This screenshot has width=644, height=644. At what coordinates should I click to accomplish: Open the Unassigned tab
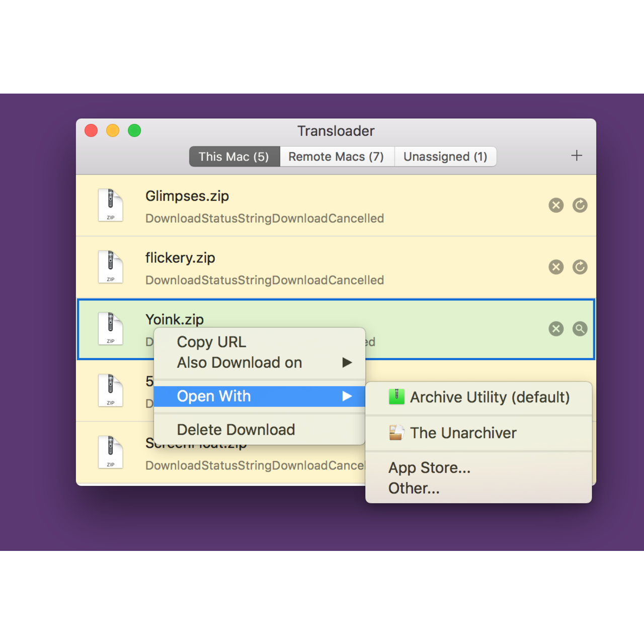445,157
